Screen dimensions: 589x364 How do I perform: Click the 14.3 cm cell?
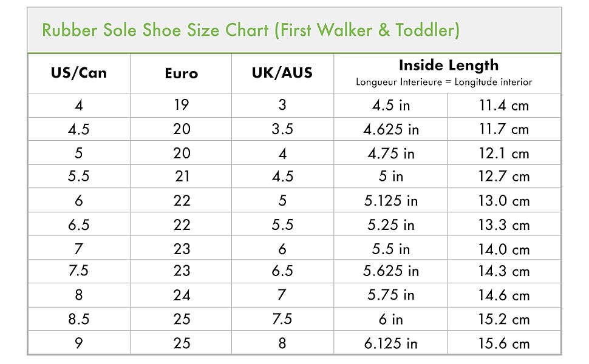click(503, 272)
